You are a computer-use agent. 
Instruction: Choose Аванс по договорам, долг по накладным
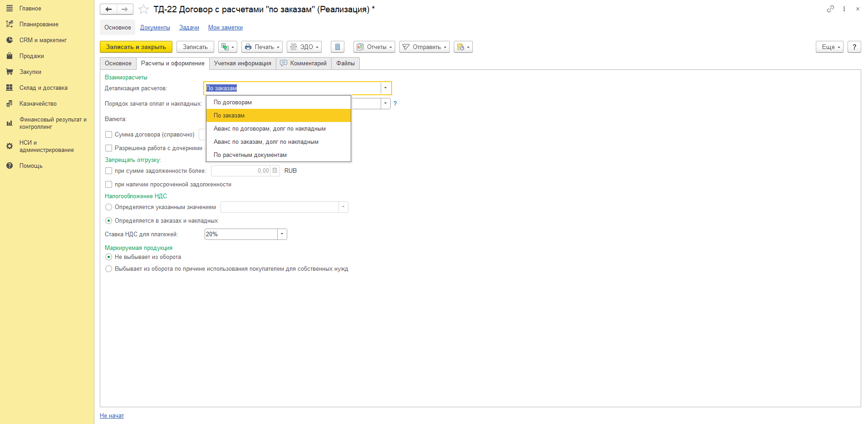279,129
